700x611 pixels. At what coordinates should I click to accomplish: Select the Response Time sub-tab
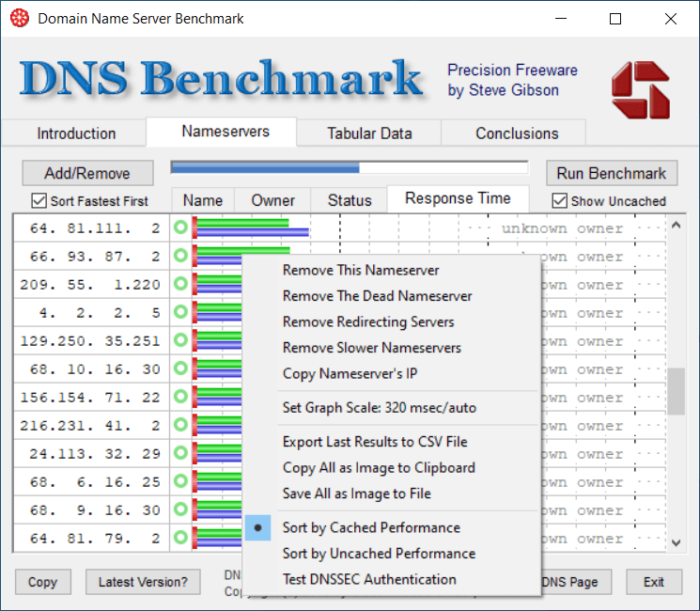458,198
